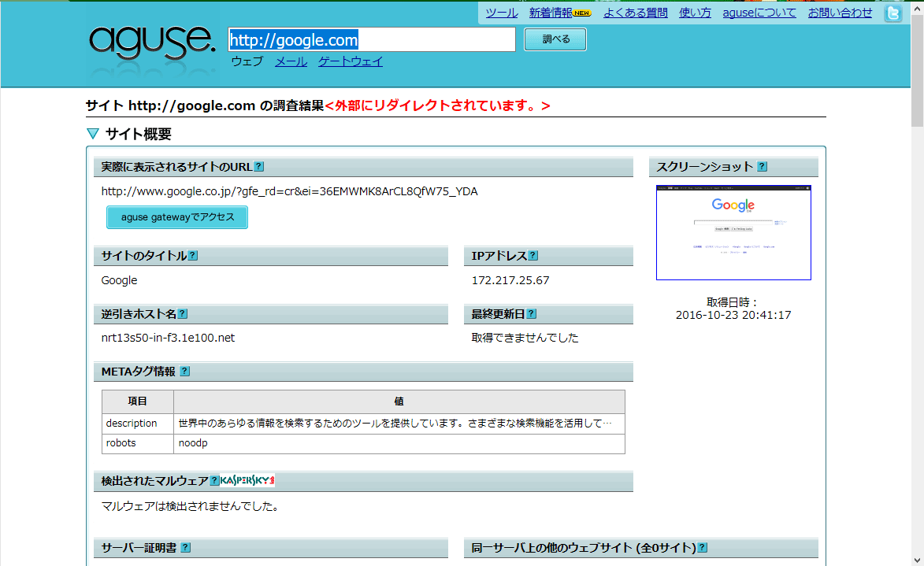This screenshot has height=566, width=924.
Task: Open help icon next to METAタグ情報
Action: click(x=185, y=371)
